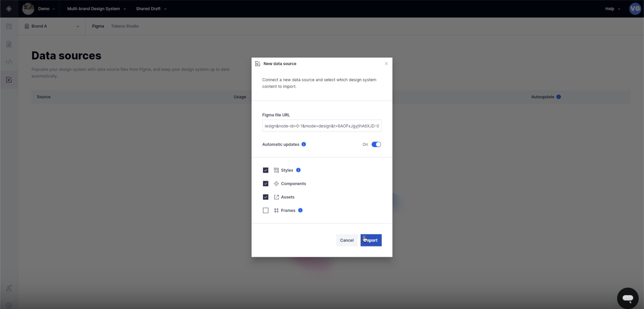The image size is (644, 309).
Task: Click the Frames info icon
Action: pyautogui.click(x=300, y=210)
